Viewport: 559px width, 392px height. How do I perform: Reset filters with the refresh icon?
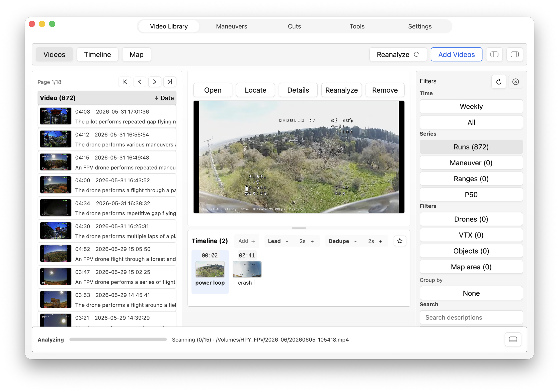point(499,82)
